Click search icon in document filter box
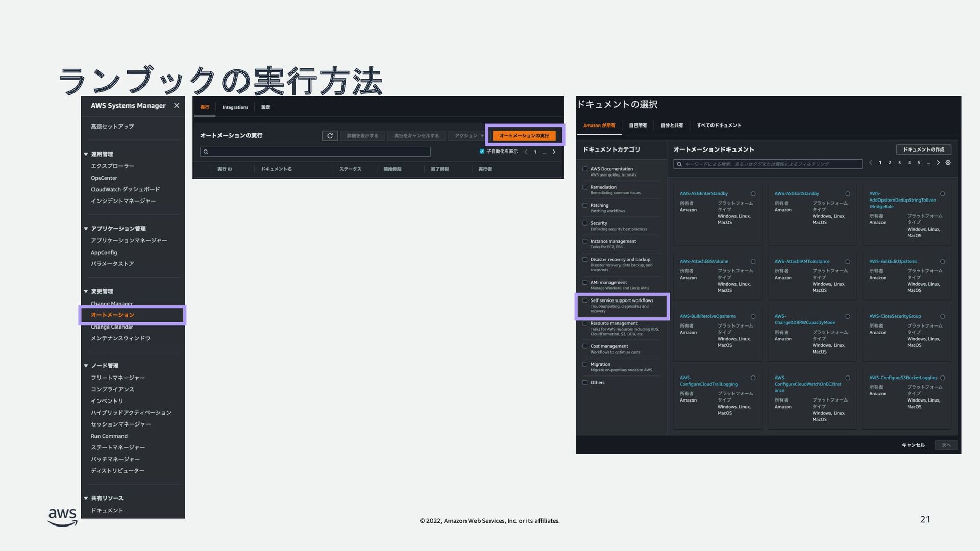This screenshot has width=980, height=551. pyautogui.click(x=679, y=164)
